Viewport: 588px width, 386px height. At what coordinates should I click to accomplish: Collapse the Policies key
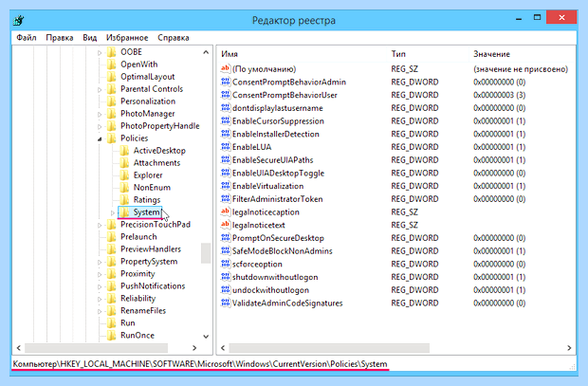100,139
